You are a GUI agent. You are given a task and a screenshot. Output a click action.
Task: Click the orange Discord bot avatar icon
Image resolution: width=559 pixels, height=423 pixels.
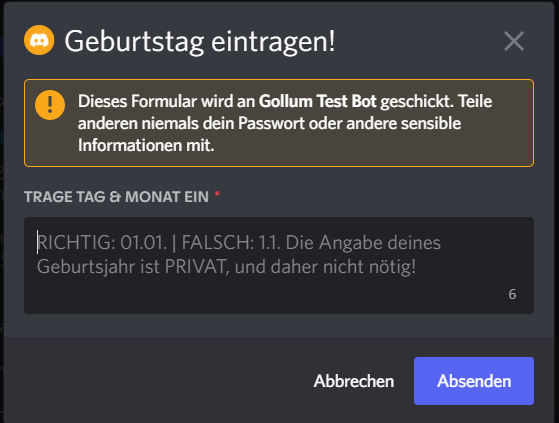point(39,40)
